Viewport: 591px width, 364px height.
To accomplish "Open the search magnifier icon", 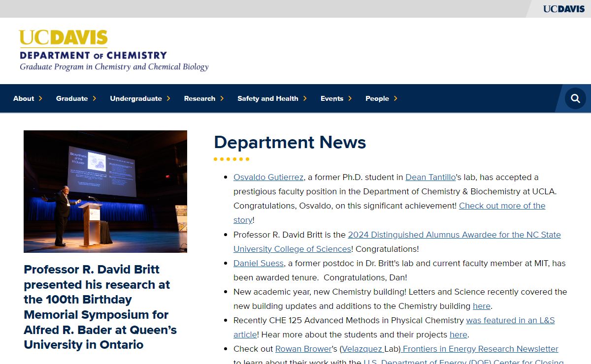I will 575,98.
